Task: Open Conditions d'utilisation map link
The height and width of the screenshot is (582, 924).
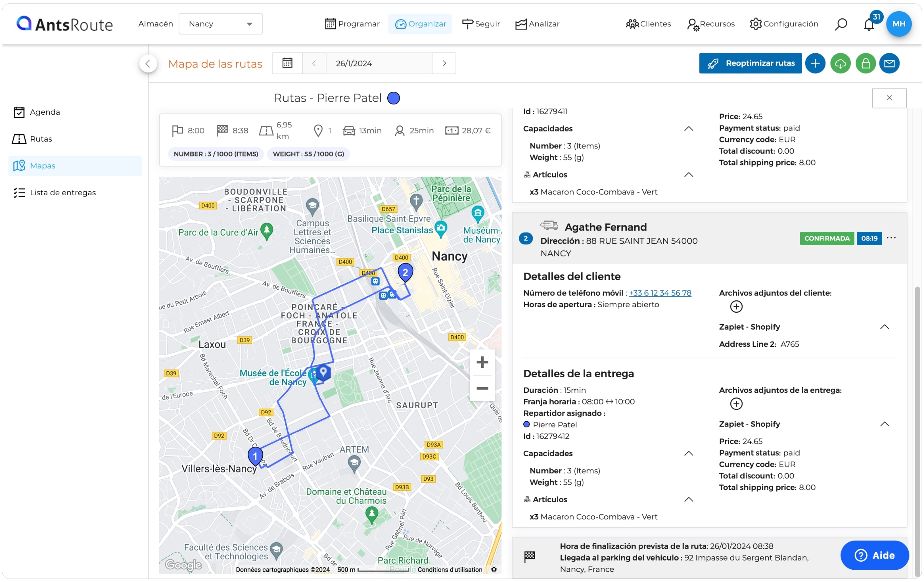Action: coord(450,570)
